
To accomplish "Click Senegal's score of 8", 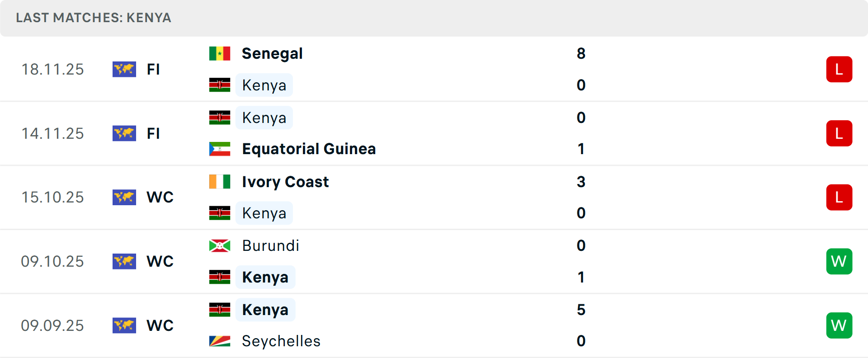I will tap(581, 53).
